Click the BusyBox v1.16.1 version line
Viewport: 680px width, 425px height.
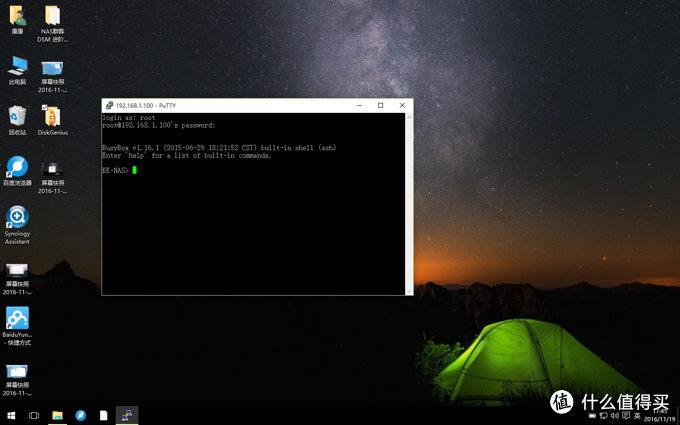[219, 148]
